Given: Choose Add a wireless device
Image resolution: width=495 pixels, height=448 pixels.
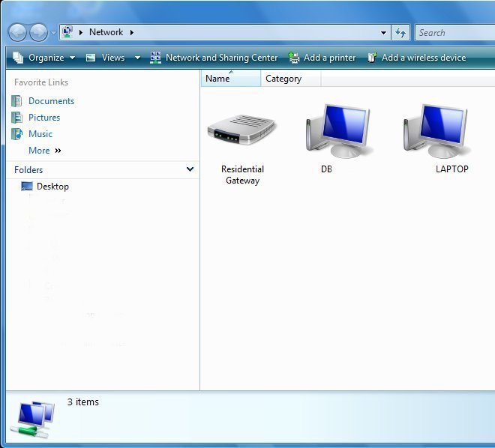Looking at the screenshot, I should 424,58.
